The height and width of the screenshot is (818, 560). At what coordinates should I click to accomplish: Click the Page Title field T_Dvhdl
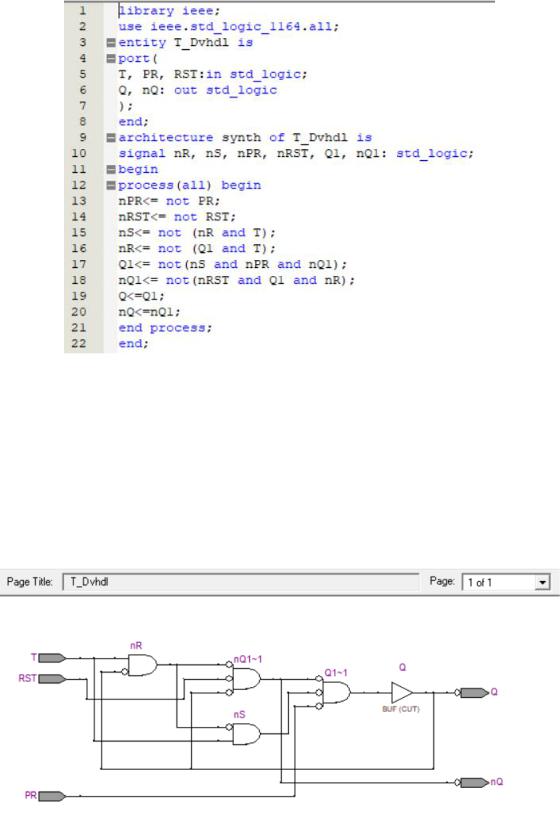241,582
